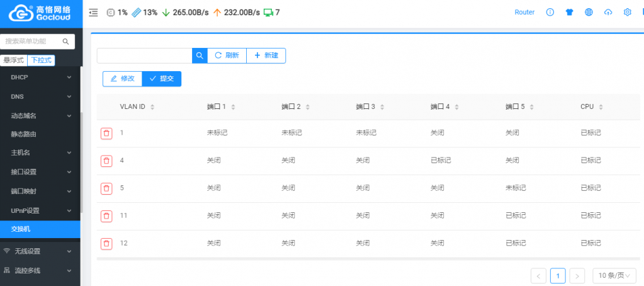Click the cloud upload icon
This screenshot has width=644, height=286.
(607, 12)
